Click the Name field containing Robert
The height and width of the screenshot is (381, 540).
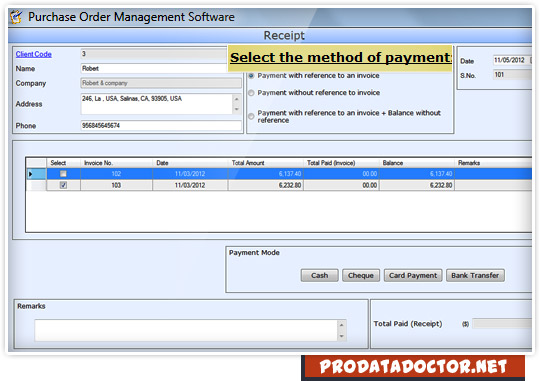[154, 69]
